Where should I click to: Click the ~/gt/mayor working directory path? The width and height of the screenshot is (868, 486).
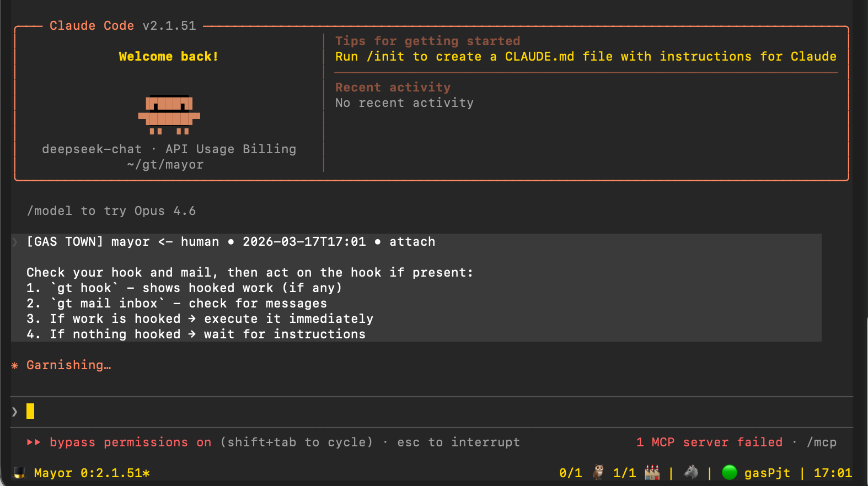point(165,165)
